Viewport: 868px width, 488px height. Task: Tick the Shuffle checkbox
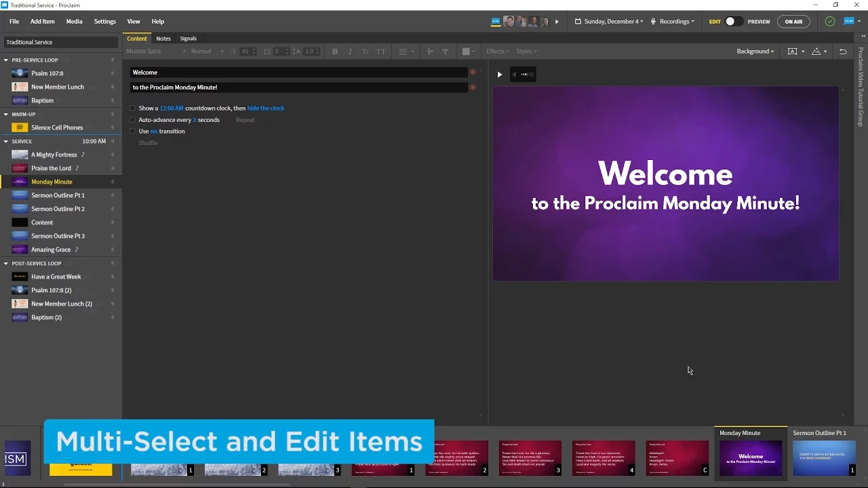(133, 143)
